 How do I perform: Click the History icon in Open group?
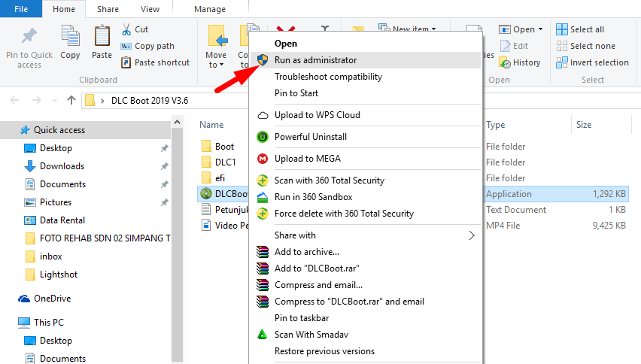[x=506, y=62]
